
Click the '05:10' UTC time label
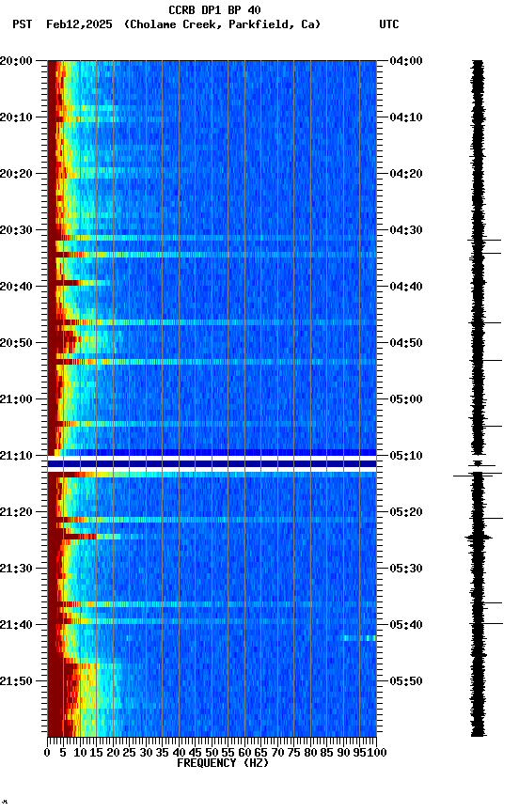[x=406, y=456]
